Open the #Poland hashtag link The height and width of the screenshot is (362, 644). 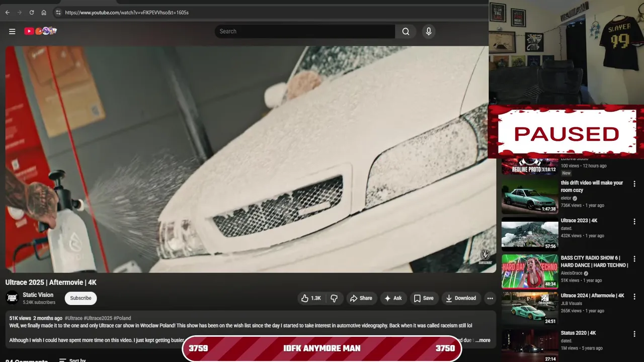[x=122, y=318]
